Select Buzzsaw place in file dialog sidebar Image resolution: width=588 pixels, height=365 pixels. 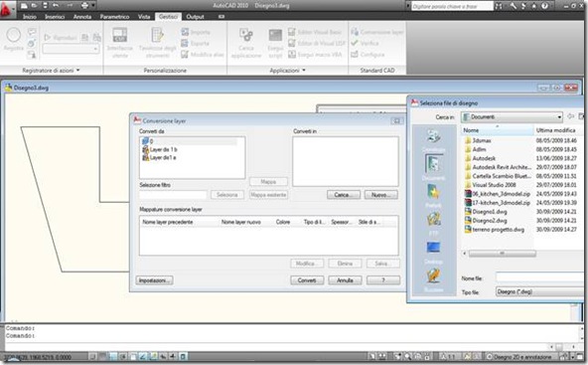(x=433, y=279)
